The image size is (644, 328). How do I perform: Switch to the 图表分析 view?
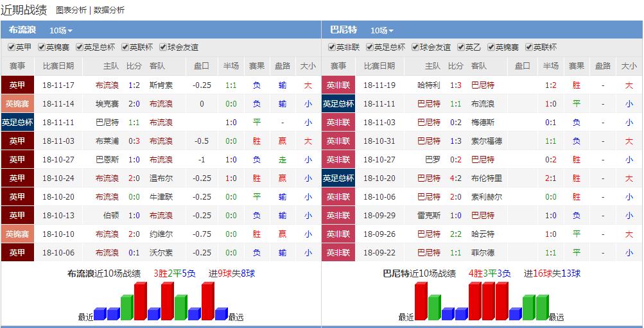click(x=71, y=10)
